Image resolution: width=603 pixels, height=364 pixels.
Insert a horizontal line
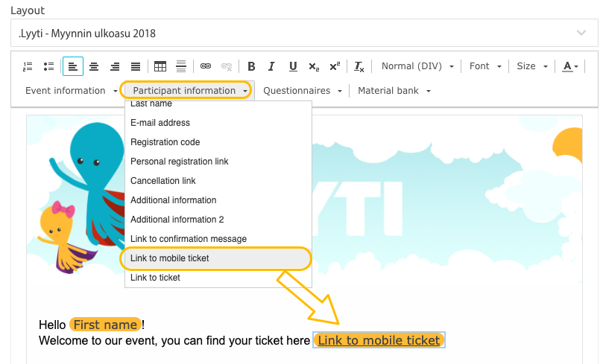point(180,66)
